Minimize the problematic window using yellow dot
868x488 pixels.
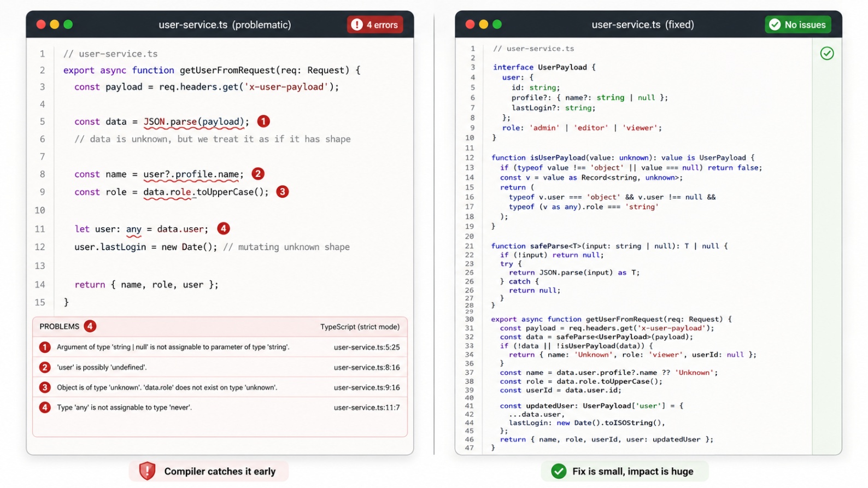pyautogui.click(x=55, y=25)
